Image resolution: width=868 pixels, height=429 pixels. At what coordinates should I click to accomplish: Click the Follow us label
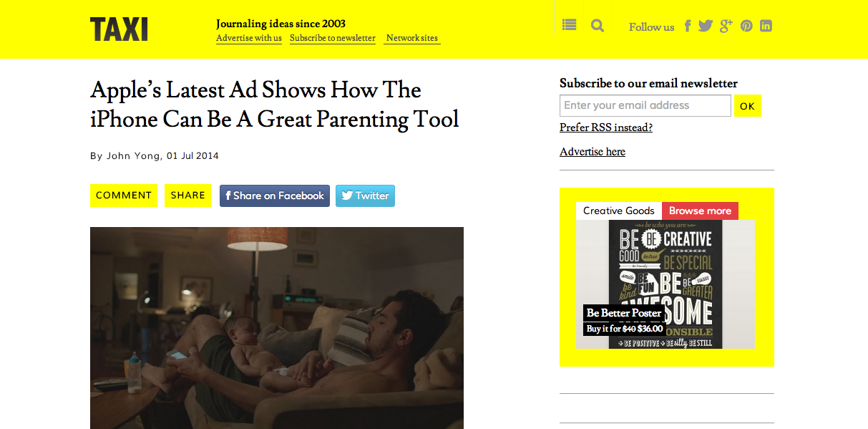pos(651,27)
